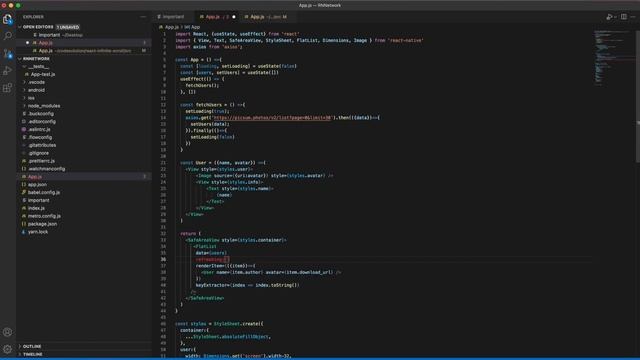Open .buckconfig file

40,114
